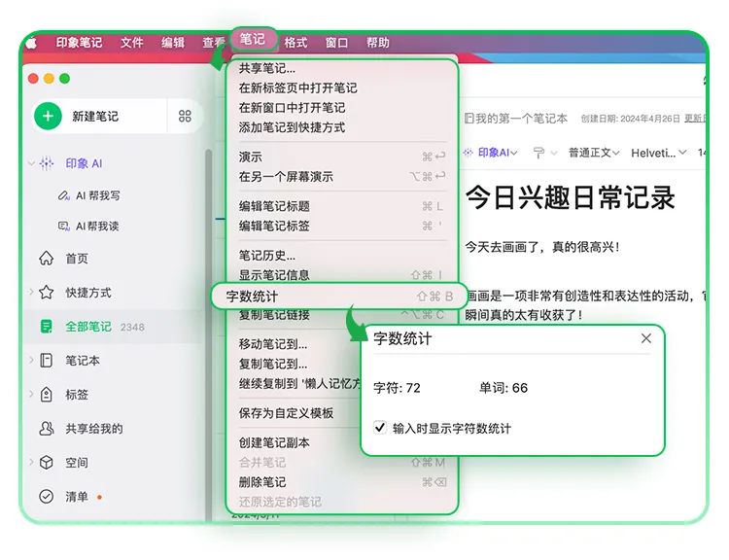Click the 清单 checkmark circle icon
Screen dimensions: 729x560
(46, 496)
